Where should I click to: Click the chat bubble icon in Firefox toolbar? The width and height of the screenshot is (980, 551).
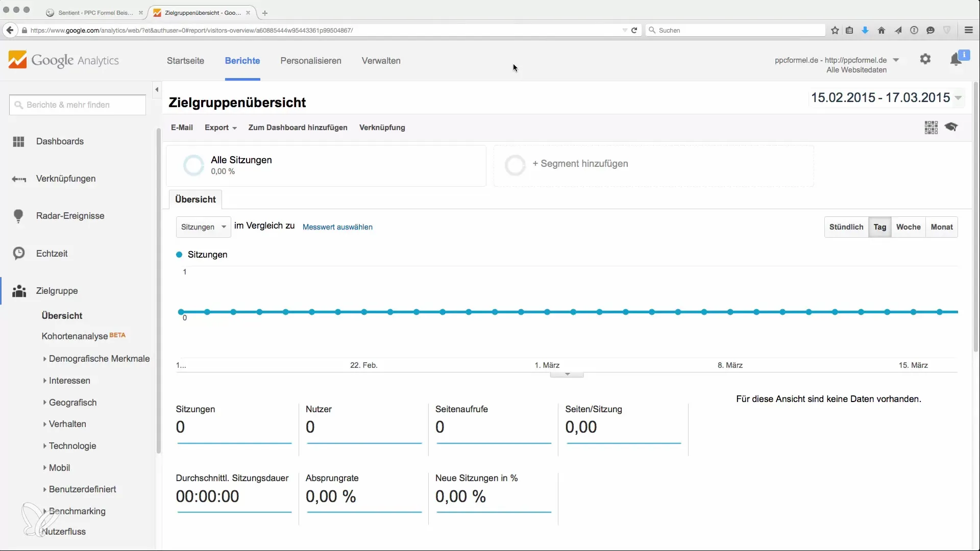click(x=930, y=30)
